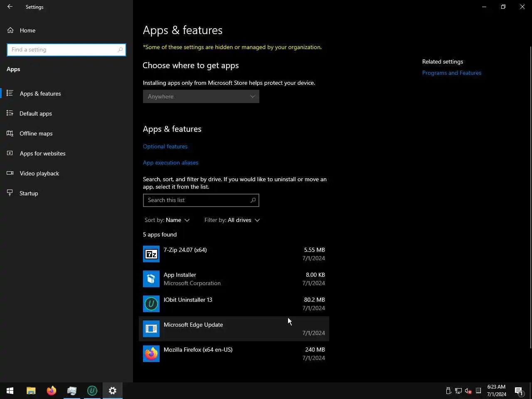
Task: Click the Startup sidebar icon
Action: point(10,193)
